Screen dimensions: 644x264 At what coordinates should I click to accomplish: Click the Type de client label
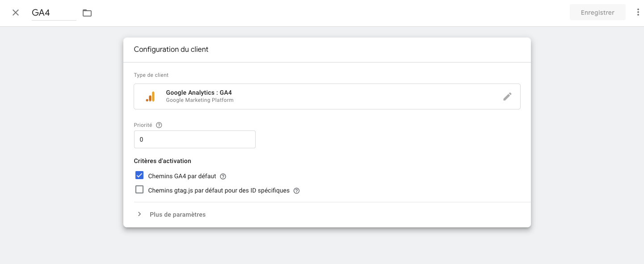(151, 75)
